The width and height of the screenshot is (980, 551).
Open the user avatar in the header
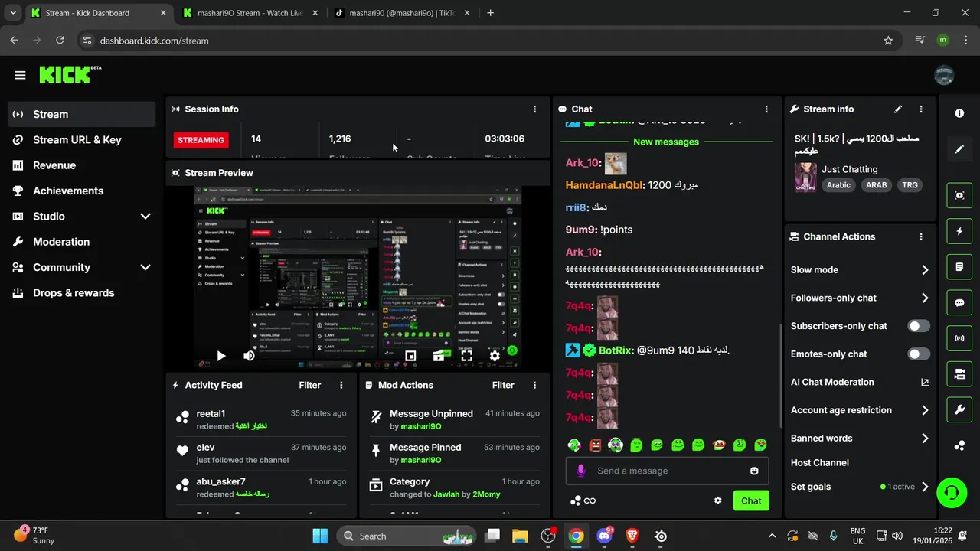(944, 75)
